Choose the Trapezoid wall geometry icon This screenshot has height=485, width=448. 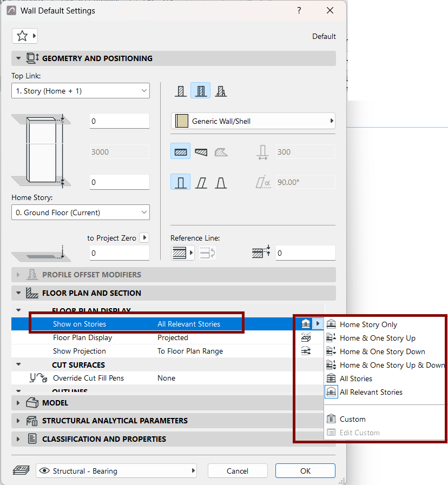(201, 152)
